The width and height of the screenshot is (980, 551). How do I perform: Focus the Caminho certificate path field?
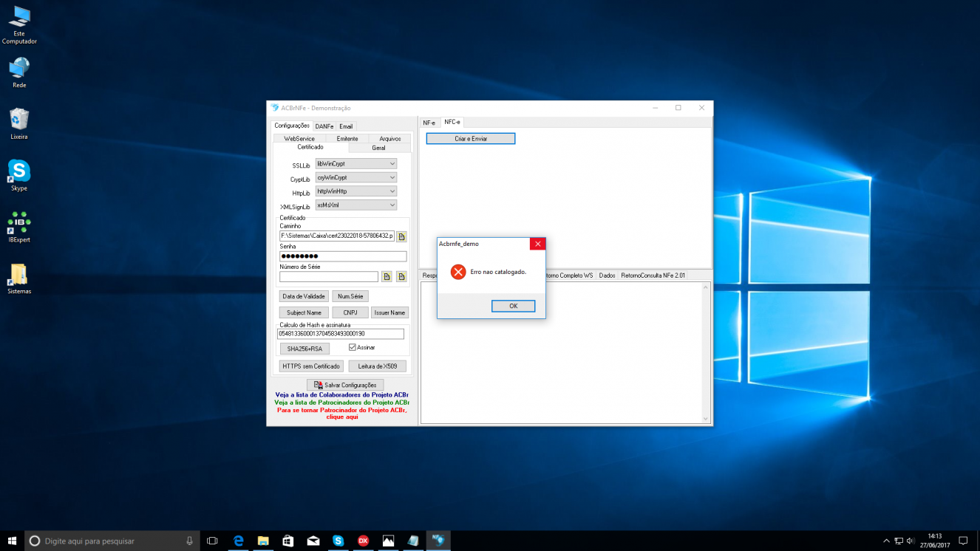click(x=337, y=236)
